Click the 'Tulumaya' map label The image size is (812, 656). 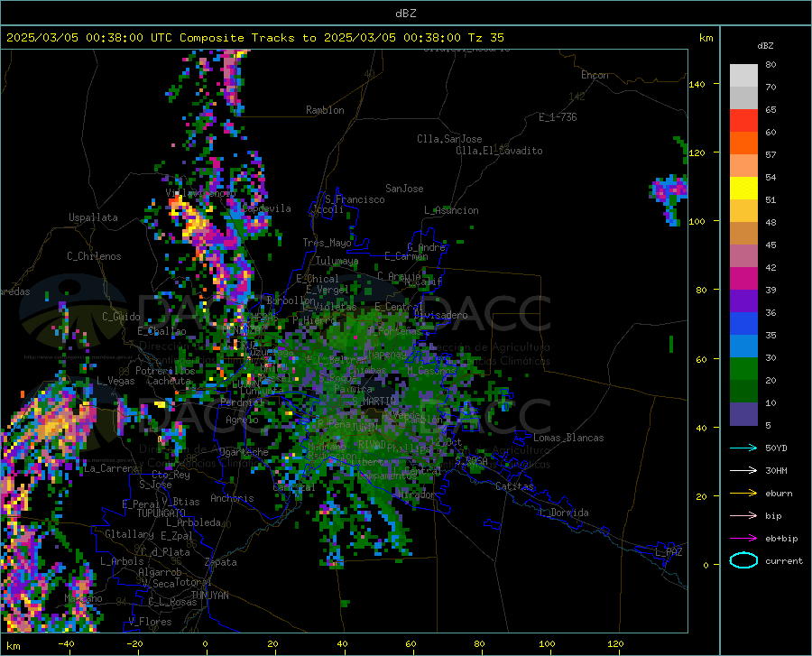click(x=337, y=261)
